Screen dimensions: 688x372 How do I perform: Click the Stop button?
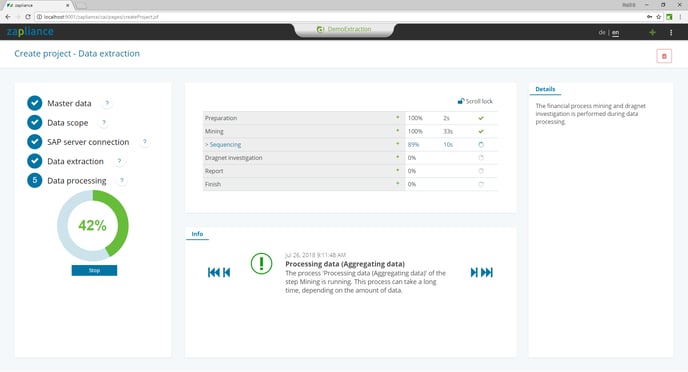point(94,270)
